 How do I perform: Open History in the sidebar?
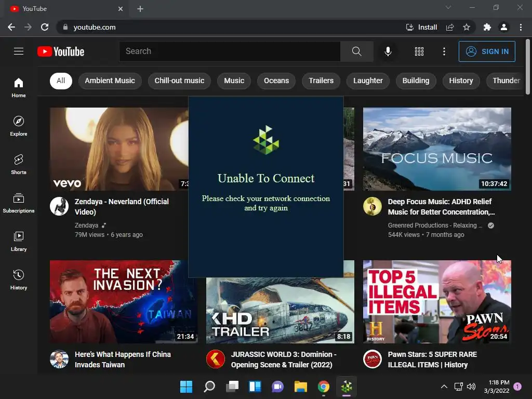coord(19,280)
